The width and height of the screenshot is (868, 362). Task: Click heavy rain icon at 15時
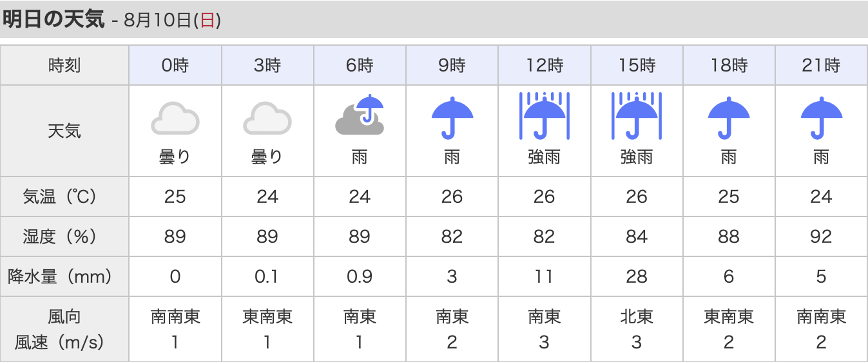click(637, 116)
